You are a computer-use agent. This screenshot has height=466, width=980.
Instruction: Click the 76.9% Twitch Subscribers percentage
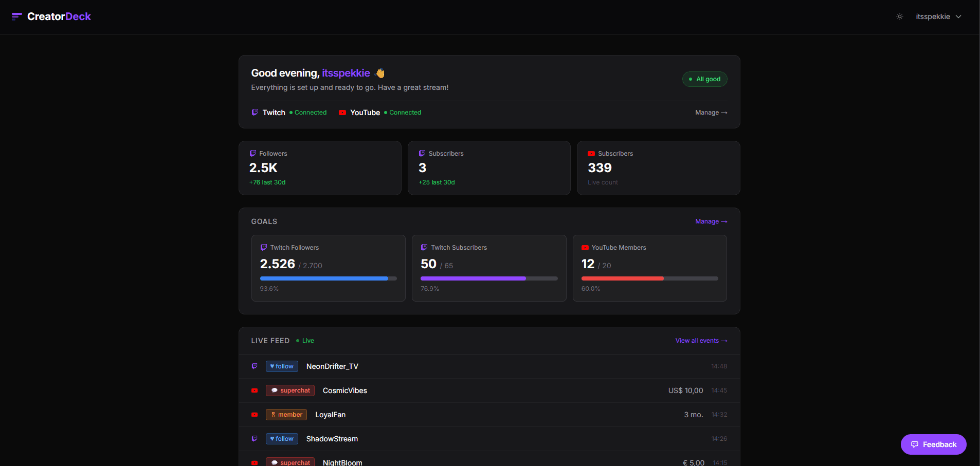click(x=430, y=289)
